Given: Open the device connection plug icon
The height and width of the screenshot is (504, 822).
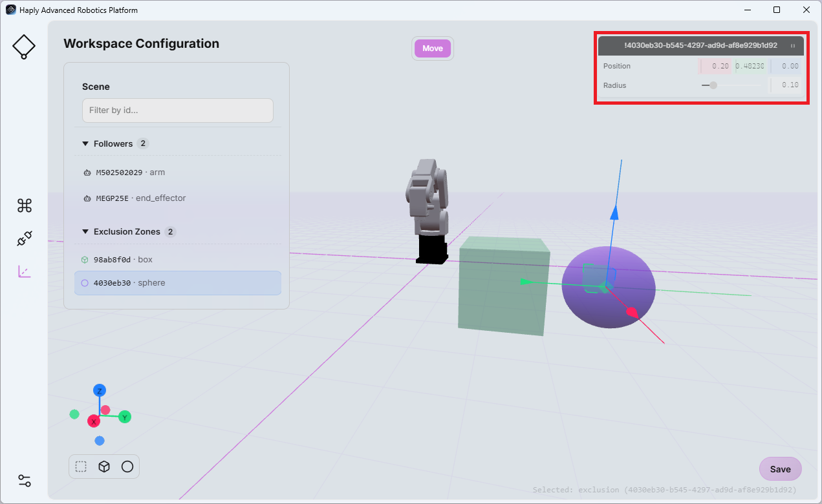Looking at the screenshot, I should point(25,238).
